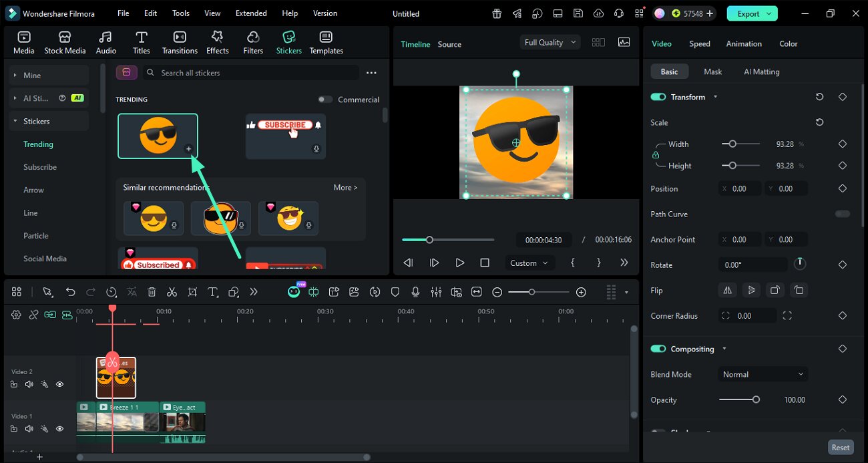
Task: Click the Delete trash icon
Action: pos(152,292)
